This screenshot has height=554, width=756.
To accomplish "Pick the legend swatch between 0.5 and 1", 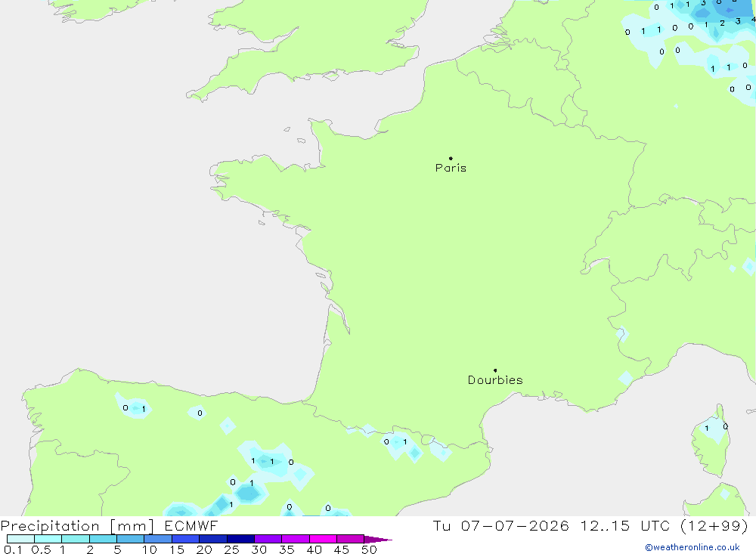I will click(48, 539).
